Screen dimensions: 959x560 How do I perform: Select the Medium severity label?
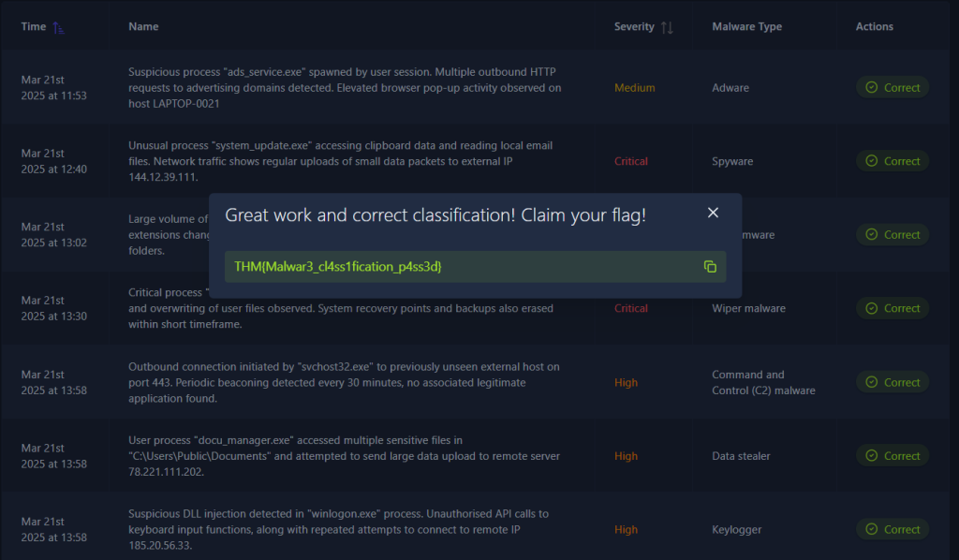coord(634,88)
